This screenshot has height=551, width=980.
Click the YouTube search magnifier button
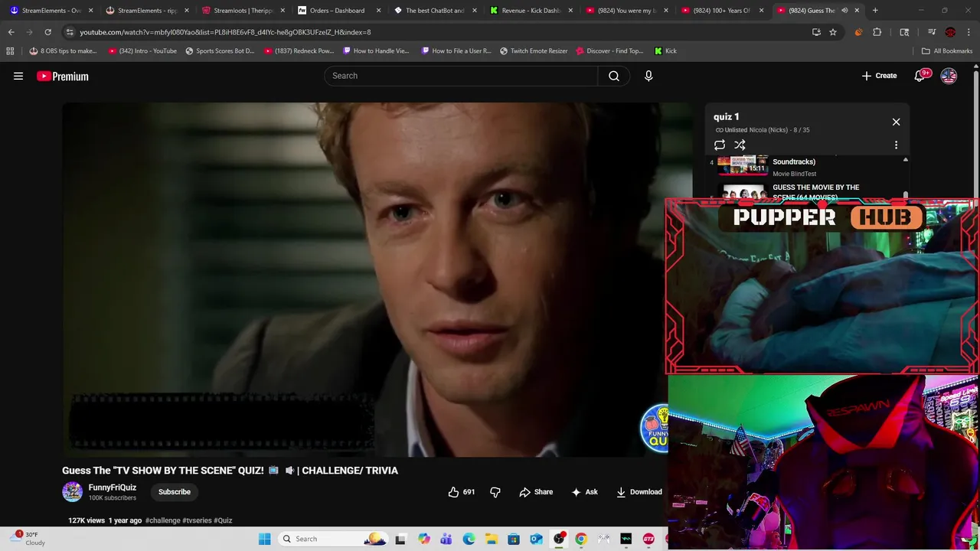click(x=613, y=76)
